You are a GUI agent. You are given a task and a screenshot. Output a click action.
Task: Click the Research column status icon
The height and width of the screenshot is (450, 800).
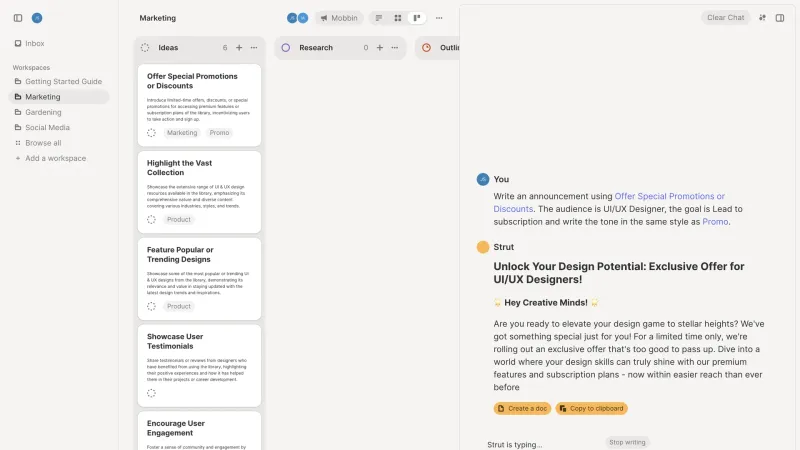point(286,47)
